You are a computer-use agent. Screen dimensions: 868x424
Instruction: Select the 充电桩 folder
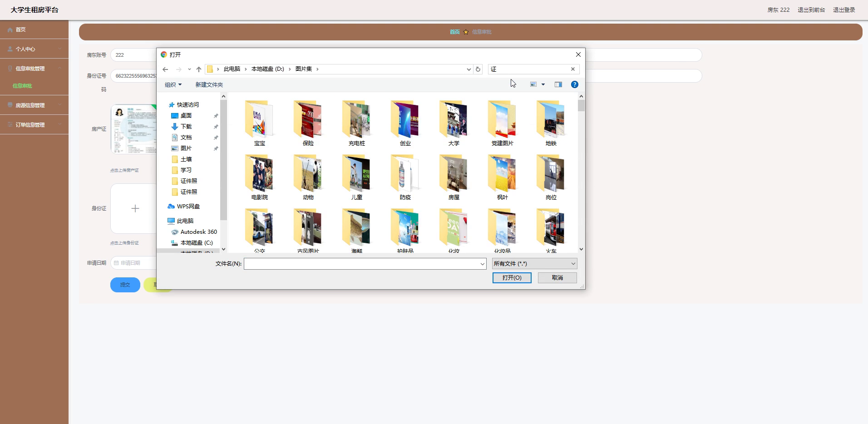(357, 123)
